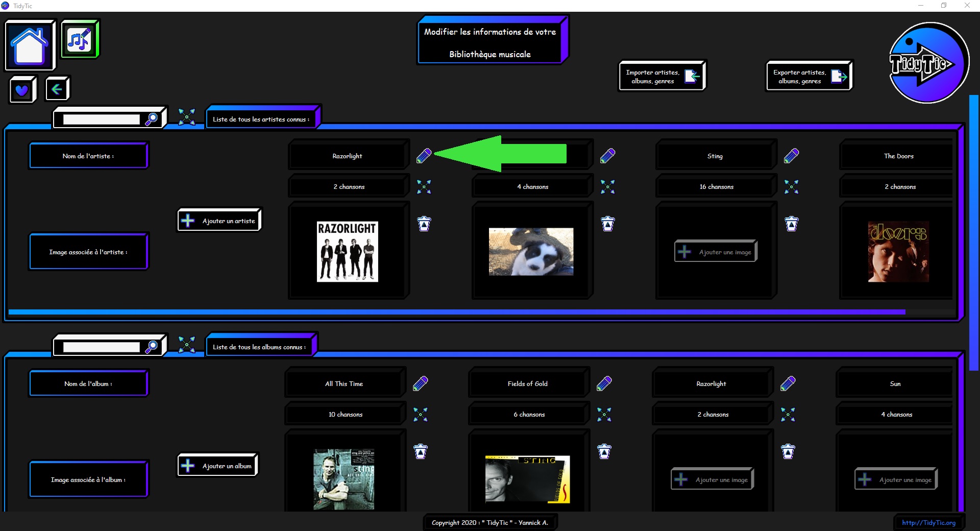Delete the Razorlight artist with trash icon
The width and height of the screenshot is (980, 531).
coord(424,224)
